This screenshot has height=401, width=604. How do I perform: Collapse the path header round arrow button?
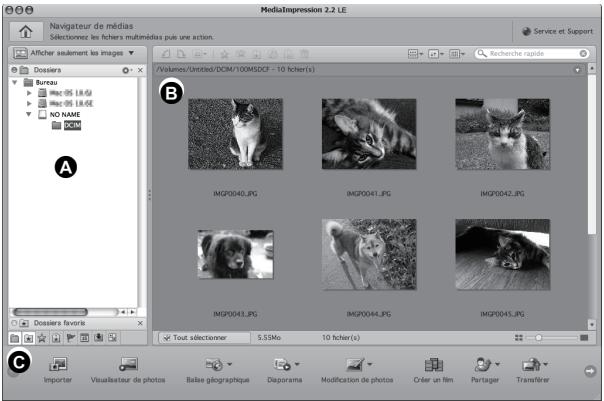(577, 70)
